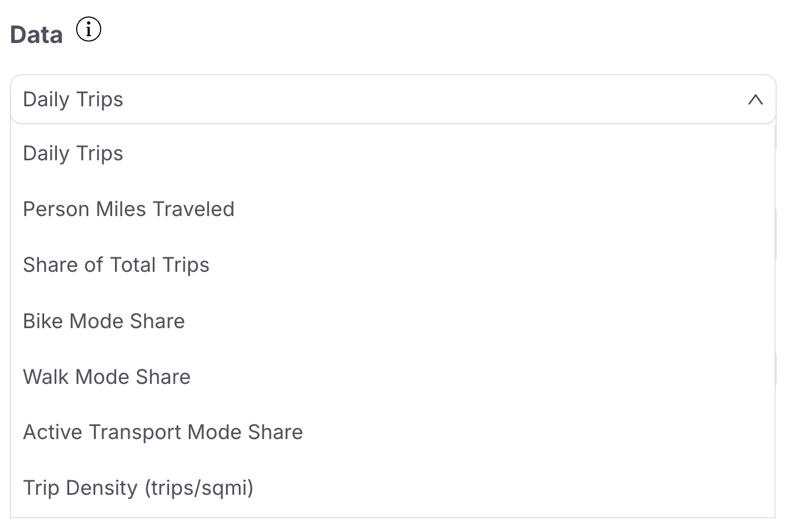Image resolution: width=790 pixels, height=532 pixels.
Task: Switch data to Walk Mode Share
Action: coord(106,377)
